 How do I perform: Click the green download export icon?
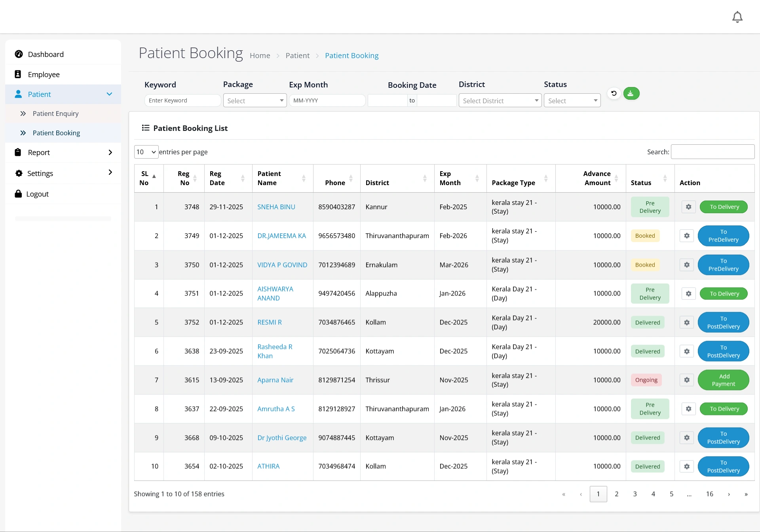[x=631, y=93]
